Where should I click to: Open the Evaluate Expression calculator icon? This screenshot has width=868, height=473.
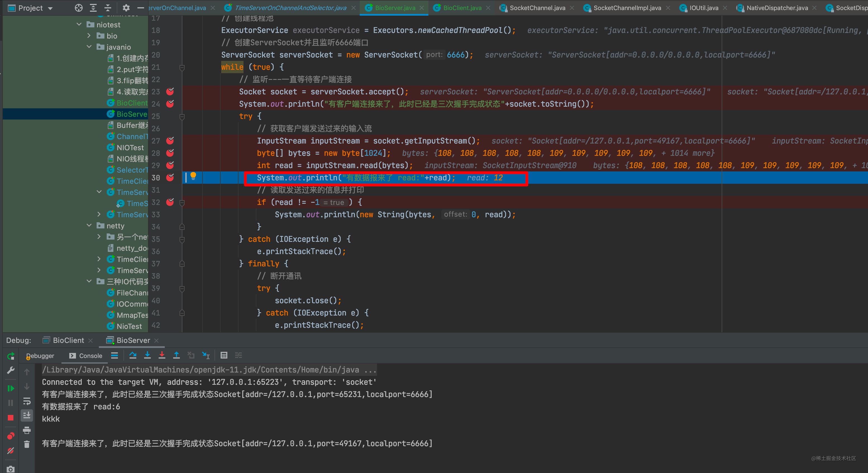coord(224,355)
